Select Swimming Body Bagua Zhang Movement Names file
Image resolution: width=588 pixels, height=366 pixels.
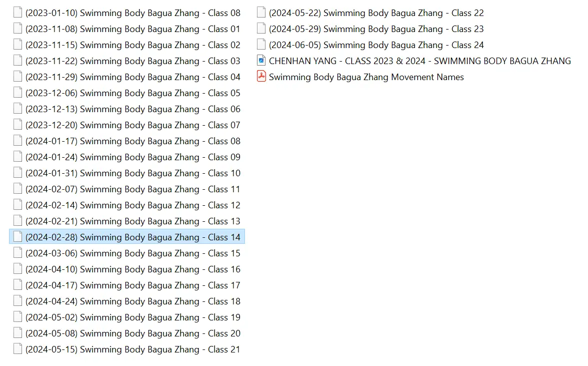click(366, 77)
